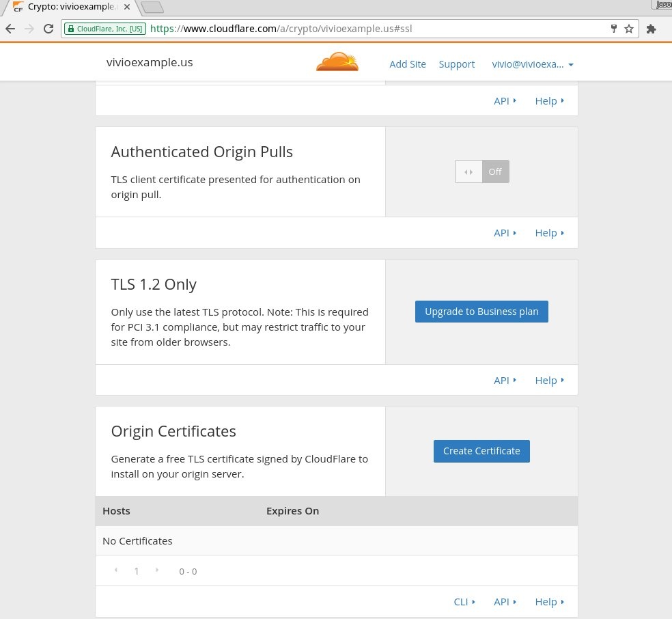Click the Create Certificate button
Screen dimensions: 672x619
click(x=481, y=451)
